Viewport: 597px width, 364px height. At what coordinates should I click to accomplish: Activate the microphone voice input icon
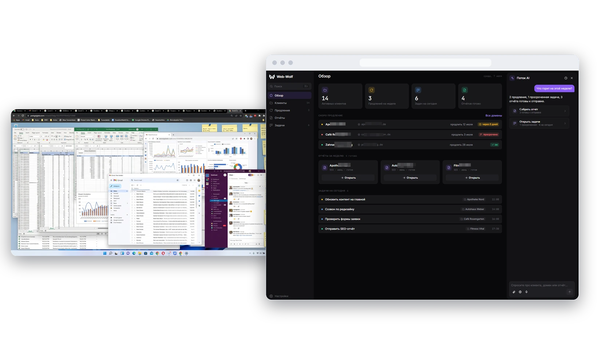[526, 292]
